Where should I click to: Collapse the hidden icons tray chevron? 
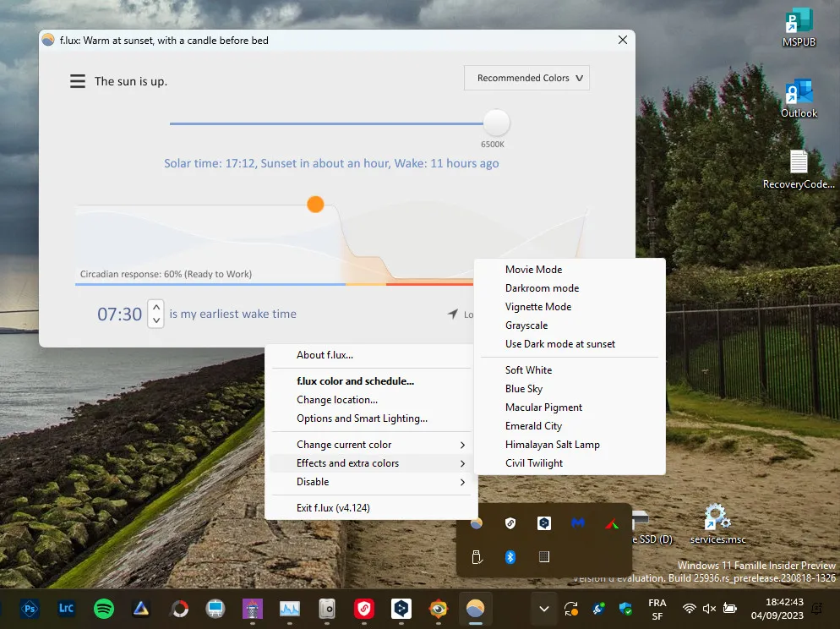(x=543, y=609)
